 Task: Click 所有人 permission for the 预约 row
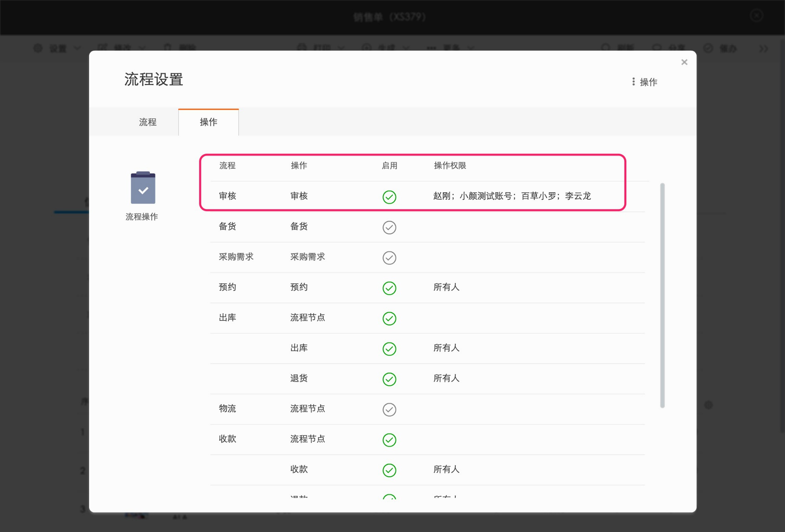[446, 287]
